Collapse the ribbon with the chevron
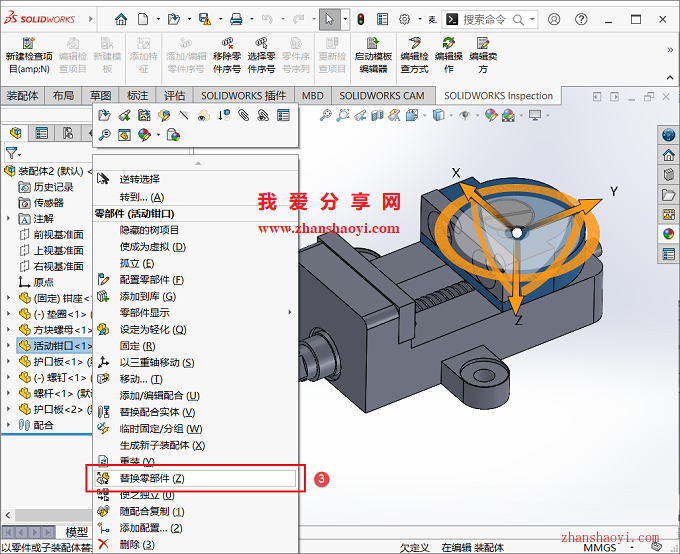This screenshot has height=554, width=680. click(670, 78)
